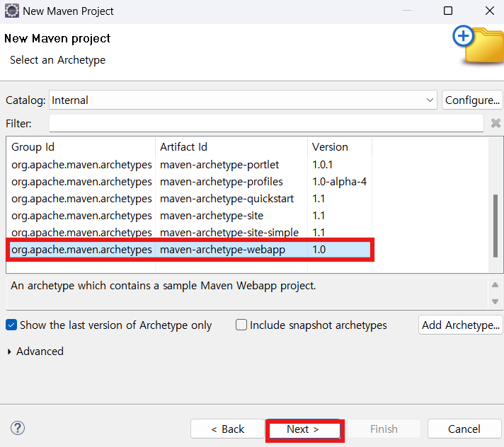Select the maven-archetype-quickstart row
The height and width of the screenshot is (447, 504).
[x=190, y=199]
